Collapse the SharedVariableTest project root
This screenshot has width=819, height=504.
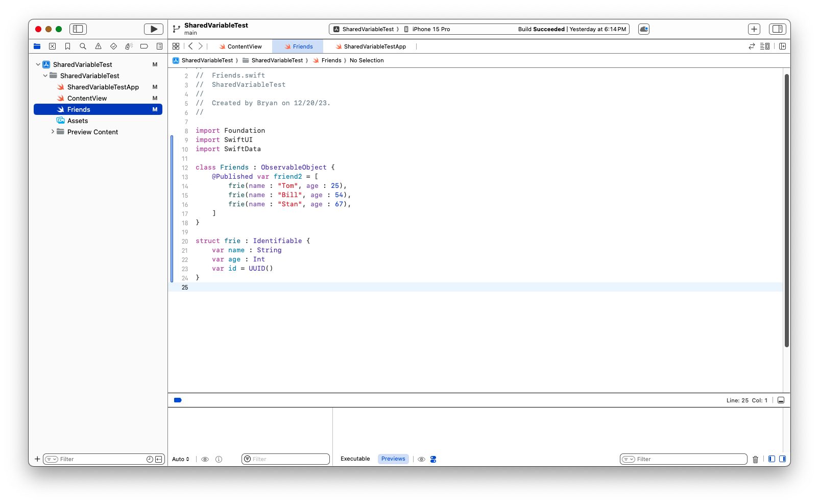coord(38,65)
